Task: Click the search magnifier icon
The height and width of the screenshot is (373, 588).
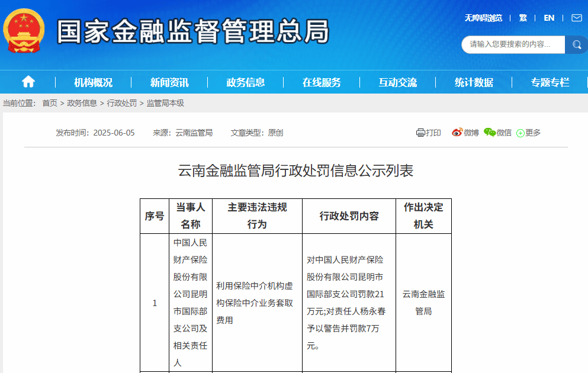Action: point(576,44)
